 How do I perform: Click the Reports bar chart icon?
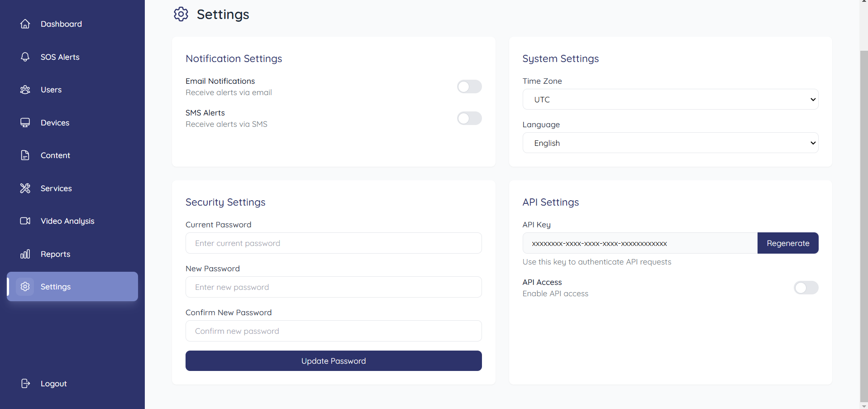[x=25, y=254]
